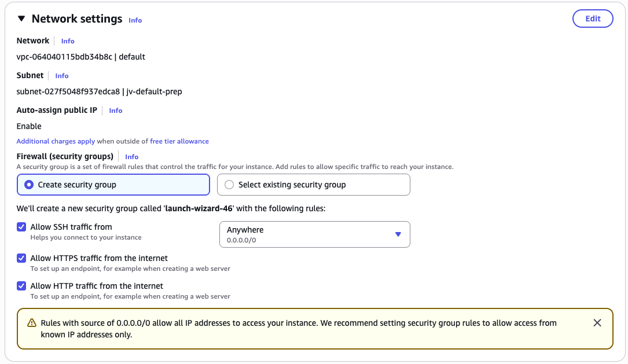The width and height of the screenshot is (628, 364).
Task: Open Info link for Auto-assign public IP
Action: tap(116, 111)
